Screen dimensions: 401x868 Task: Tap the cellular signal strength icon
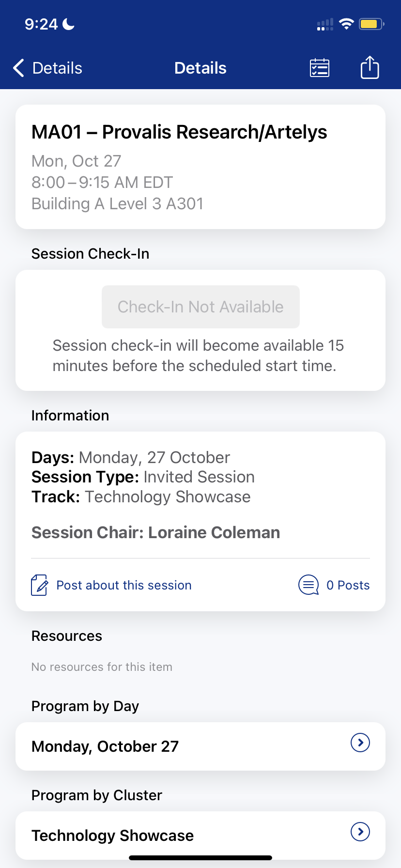click(x=325, y=24)
